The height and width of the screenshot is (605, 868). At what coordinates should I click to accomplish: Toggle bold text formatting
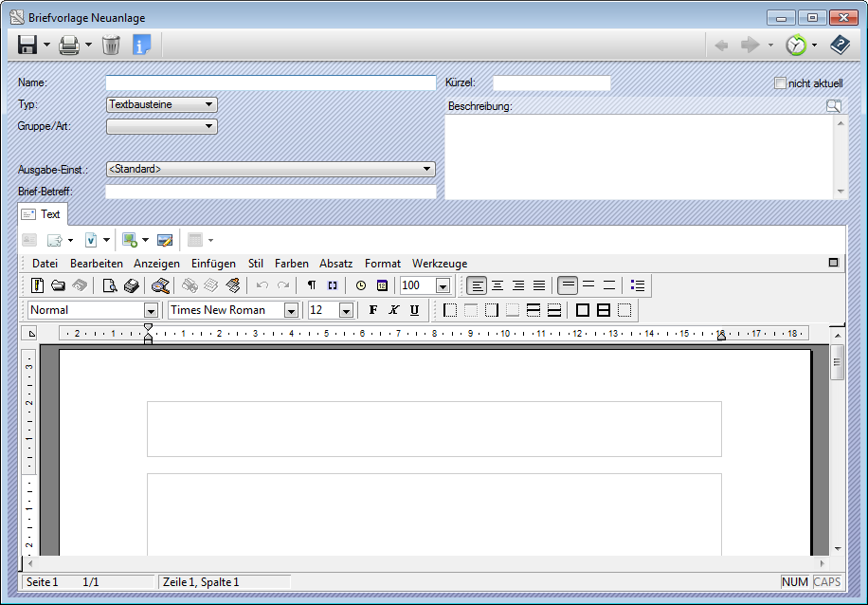tap(372, 310)
